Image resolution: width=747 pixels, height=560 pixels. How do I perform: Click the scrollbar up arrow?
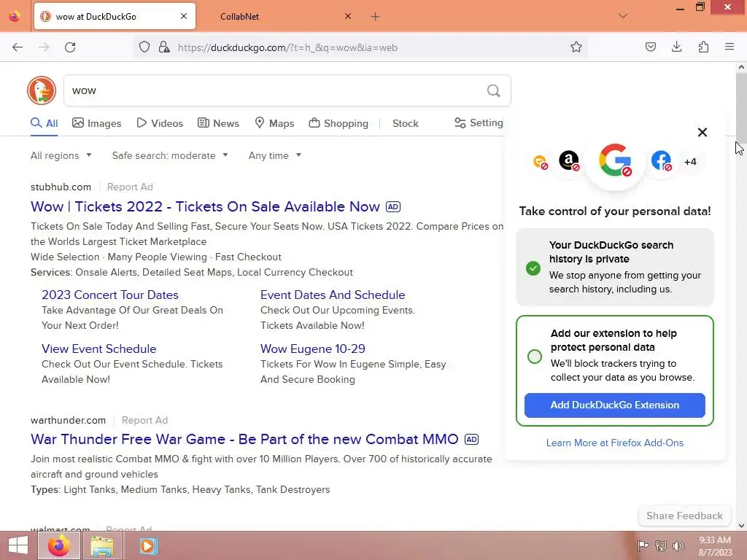tap(741, 67)
